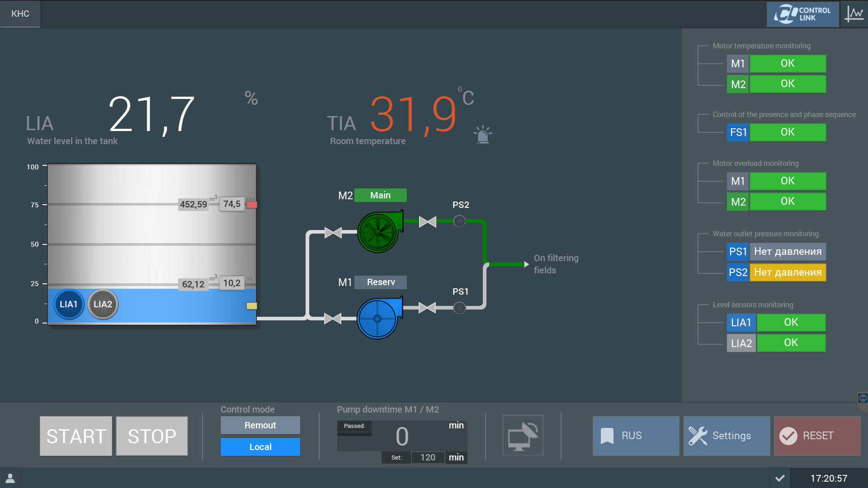Screen dimensions: 868x488
Task: Toggle M2 Main pump mode label
Action: (x=381, y=195)
